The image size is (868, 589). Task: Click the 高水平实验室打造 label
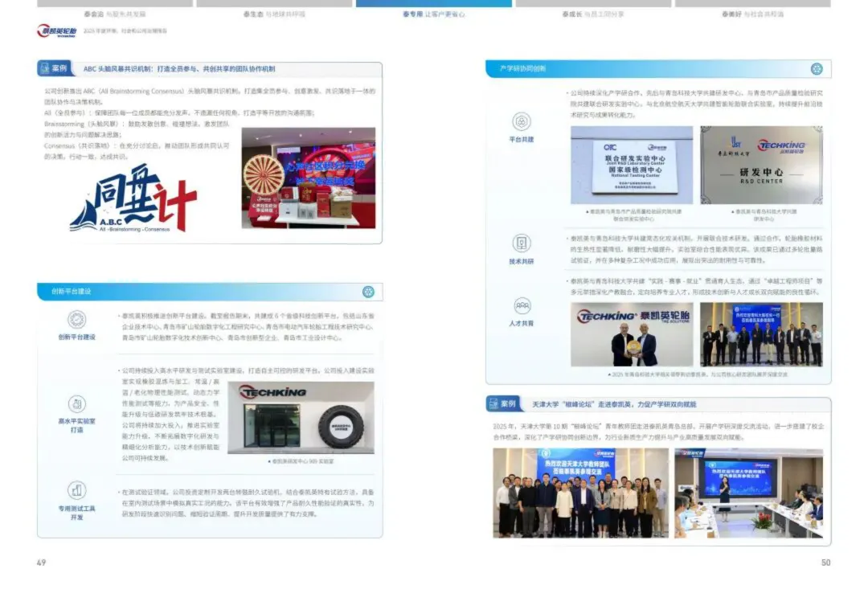tap(77, 425)
